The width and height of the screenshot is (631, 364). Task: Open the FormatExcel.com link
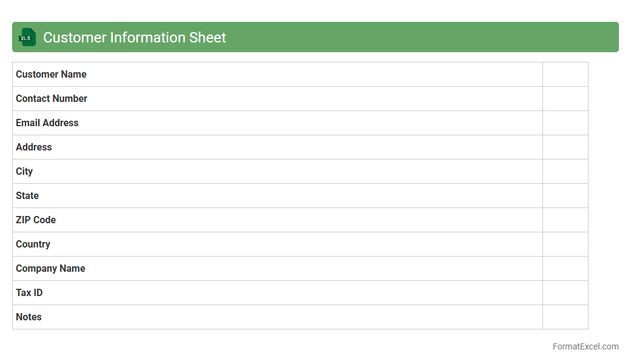click(585, 346)
